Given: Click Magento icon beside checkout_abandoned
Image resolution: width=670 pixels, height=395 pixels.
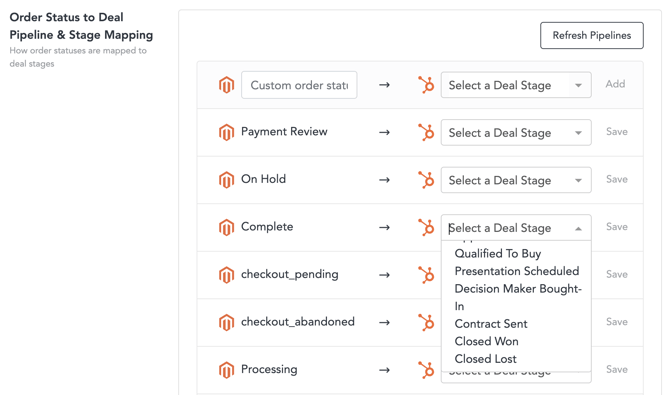Looking at the screenshot, I should coord(226,322).
